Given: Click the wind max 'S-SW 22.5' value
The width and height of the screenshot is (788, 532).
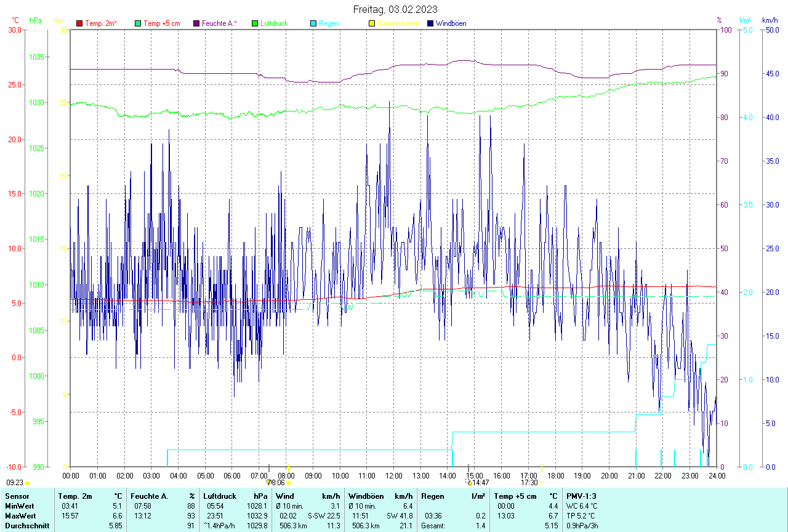Looking at the screenshot, I should (x=324, y=515).
